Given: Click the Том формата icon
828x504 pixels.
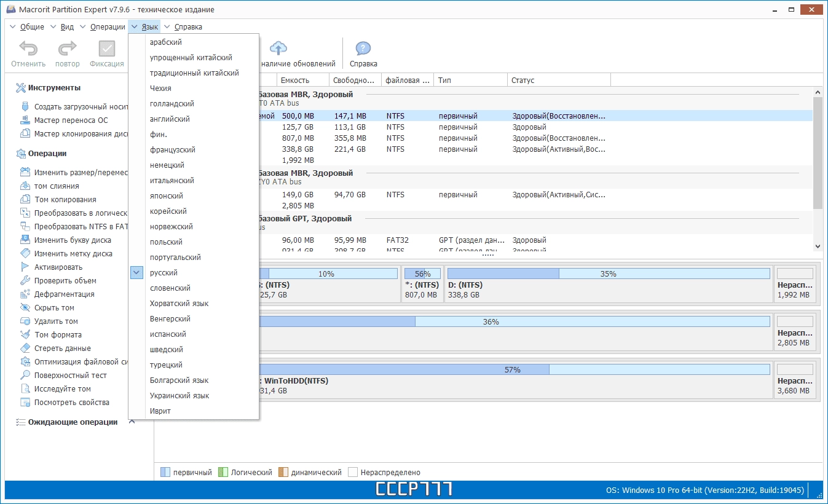Looking at the screenshot, I should (25, 335).
